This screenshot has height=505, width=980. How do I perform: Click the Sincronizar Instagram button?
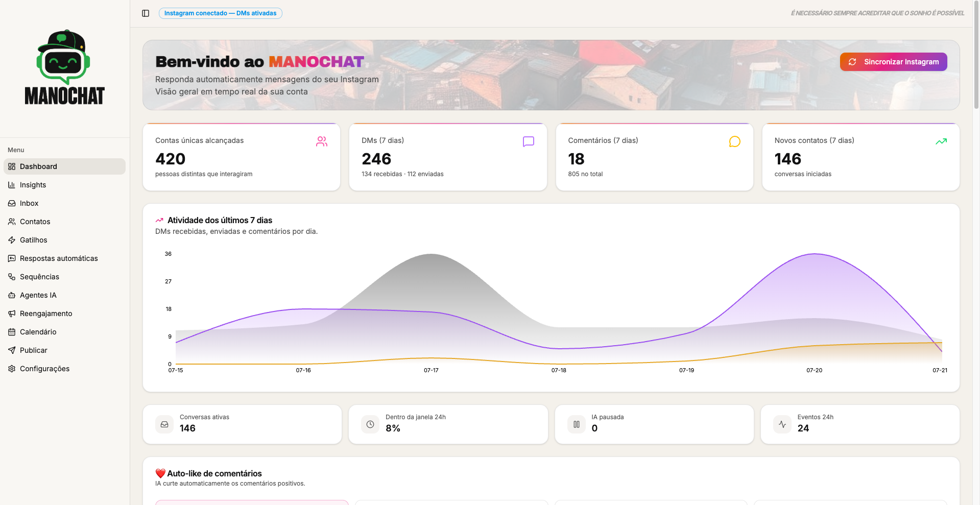[x=893, y=62]
